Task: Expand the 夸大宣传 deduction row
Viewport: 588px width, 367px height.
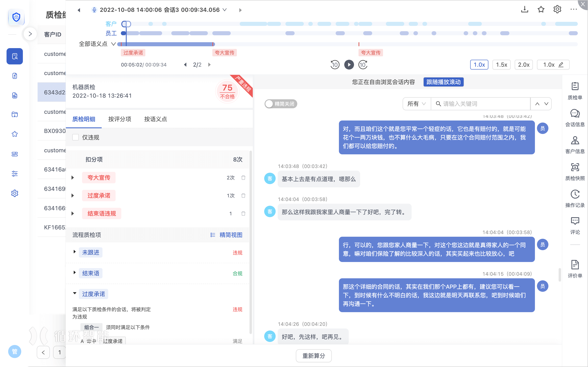Action: (73, 178)
